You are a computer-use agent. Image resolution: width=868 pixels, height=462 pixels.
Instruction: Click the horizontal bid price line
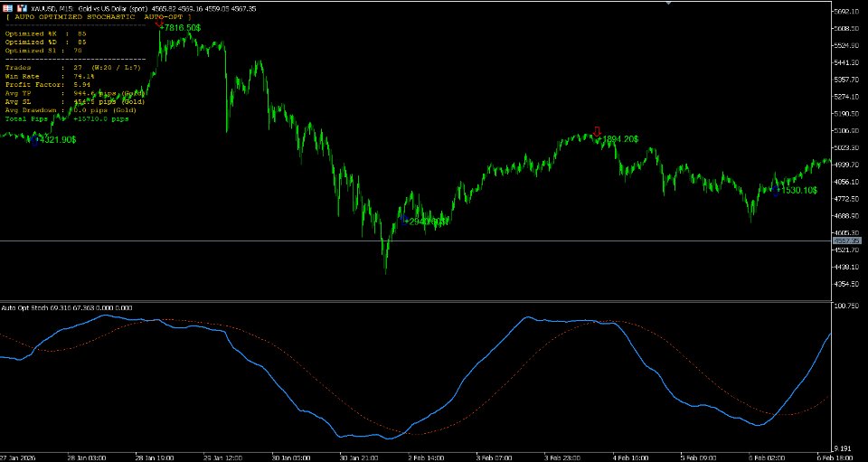[x=415, y=240]
